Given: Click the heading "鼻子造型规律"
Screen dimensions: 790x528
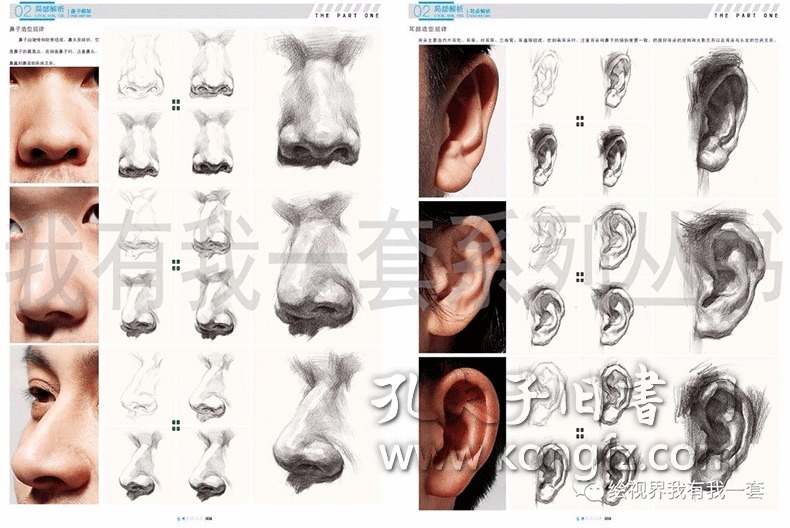Looking at the screenshot, I should click(x=27, y=29).
